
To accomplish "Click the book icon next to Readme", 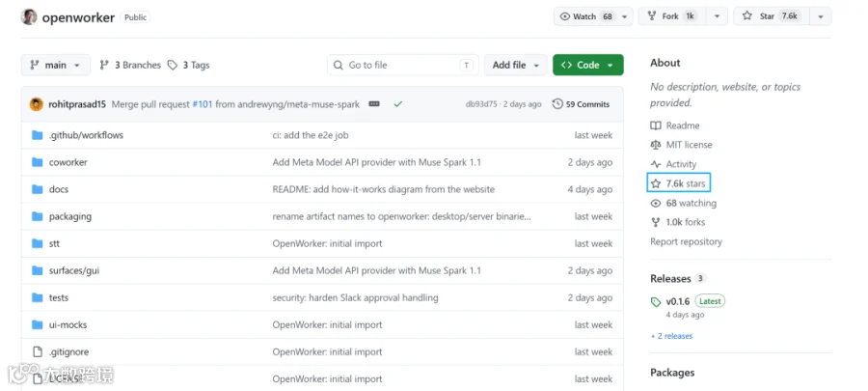I will pos(656,126).
